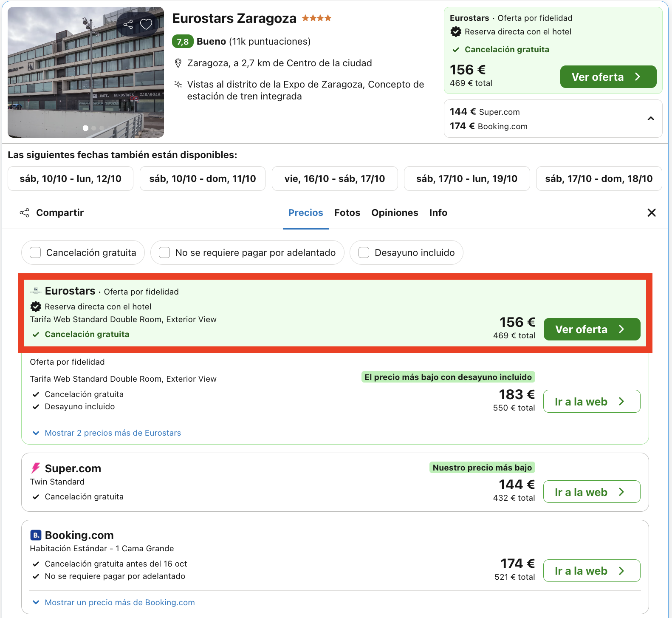
Task: Click the 174 € Booking.com price line
Action: [488, 126]
